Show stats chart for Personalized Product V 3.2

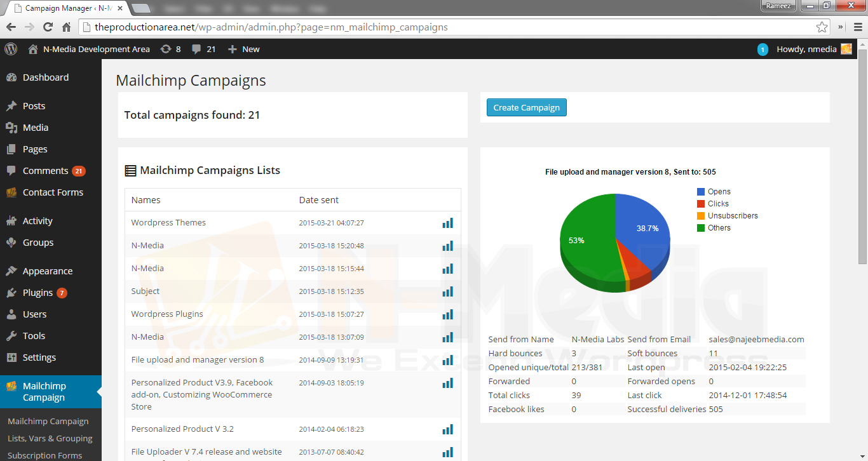[x=448, y=429]
